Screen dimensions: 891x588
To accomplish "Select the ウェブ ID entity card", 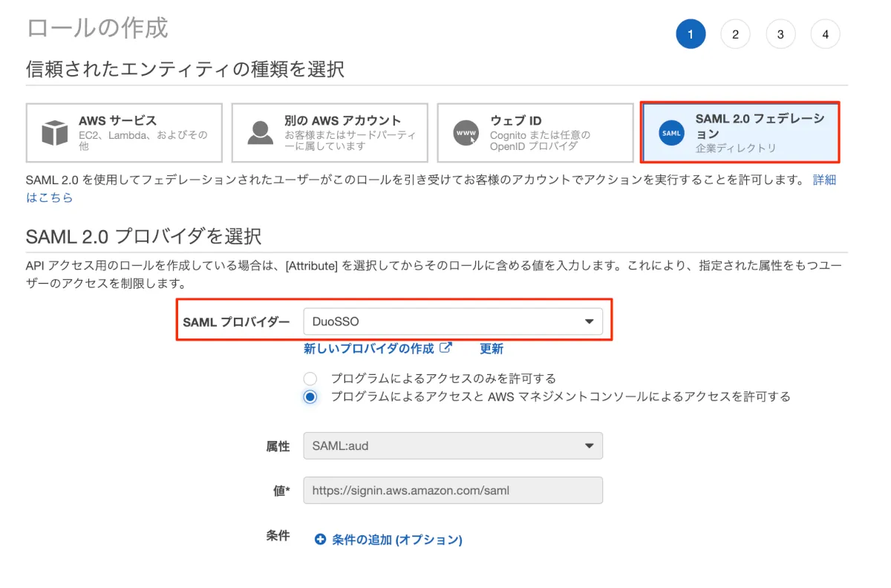I will coord(535,133).
